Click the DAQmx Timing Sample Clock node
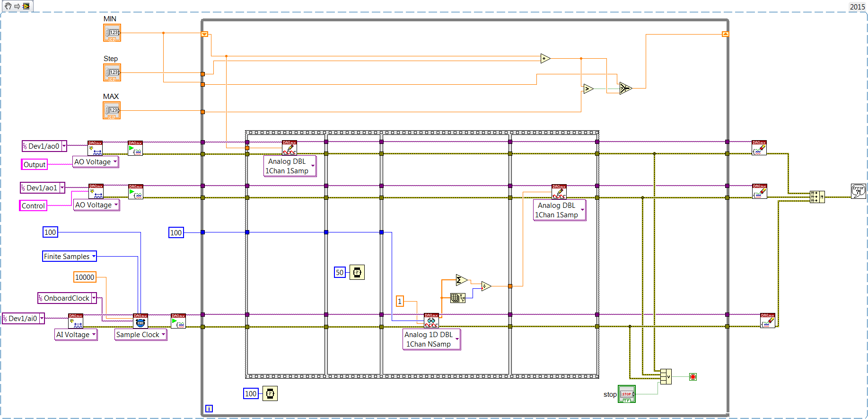The height and width of the screenshot is (419, 868). [x=140, y=321]
